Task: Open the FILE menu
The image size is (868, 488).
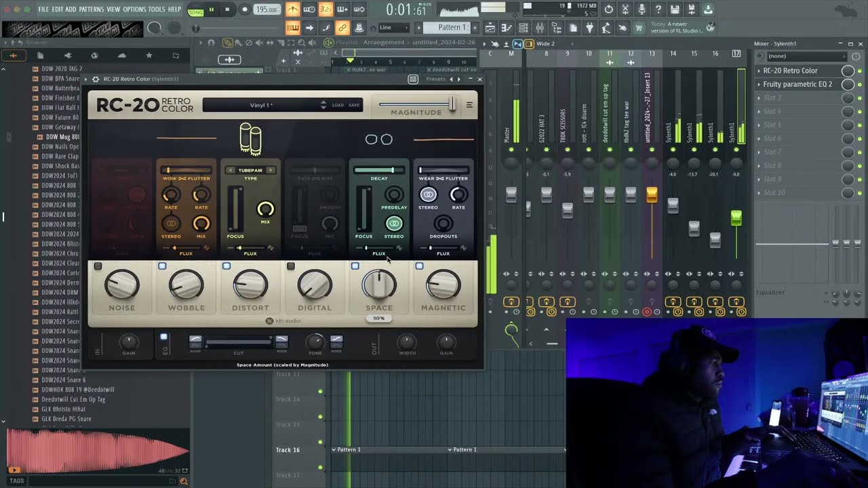Action: 43,9
